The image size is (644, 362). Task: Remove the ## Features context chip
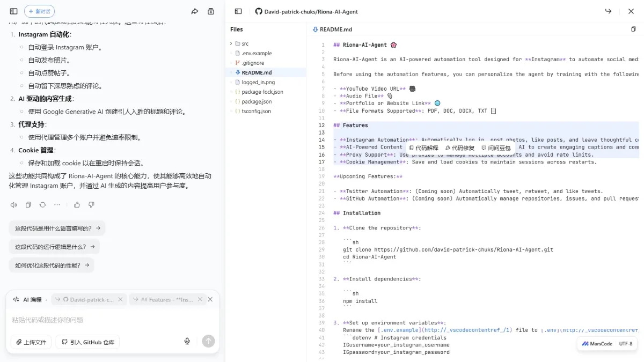[200, 300]
